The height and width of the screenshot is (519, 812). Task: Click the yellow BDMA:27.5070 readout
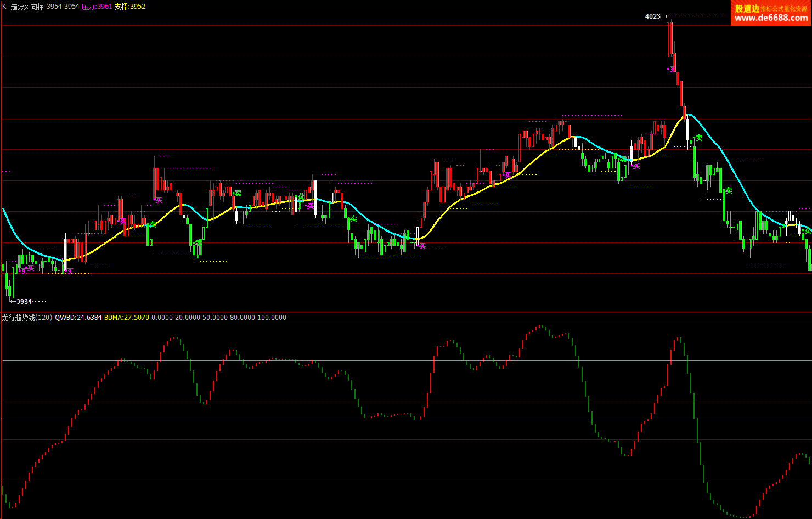pos(126,317)
